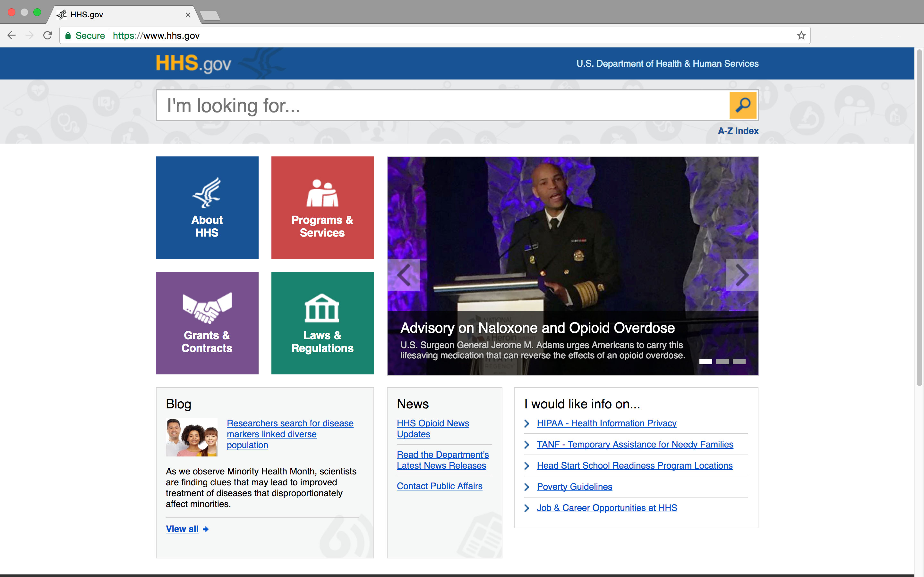Open the Grants & Contracts tile
The height and width of the screenshot is (577, 924).
207,323
